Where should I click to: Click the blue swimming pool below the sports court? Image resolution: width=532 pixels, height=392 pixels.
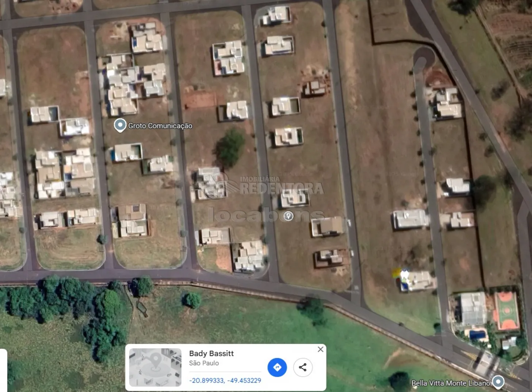pyautogui.click(x=477, y=335)
